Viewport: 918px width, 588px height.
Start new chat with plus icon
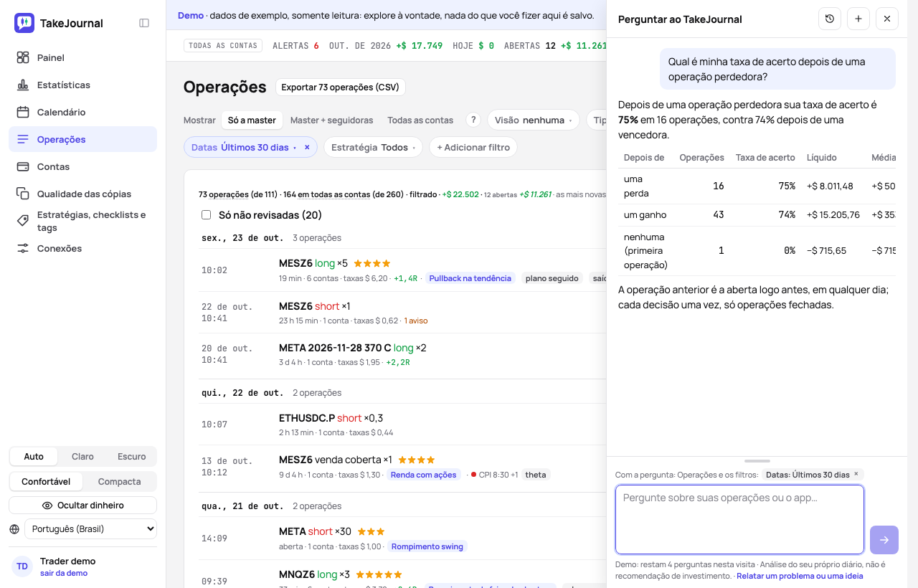pos(858,19)
